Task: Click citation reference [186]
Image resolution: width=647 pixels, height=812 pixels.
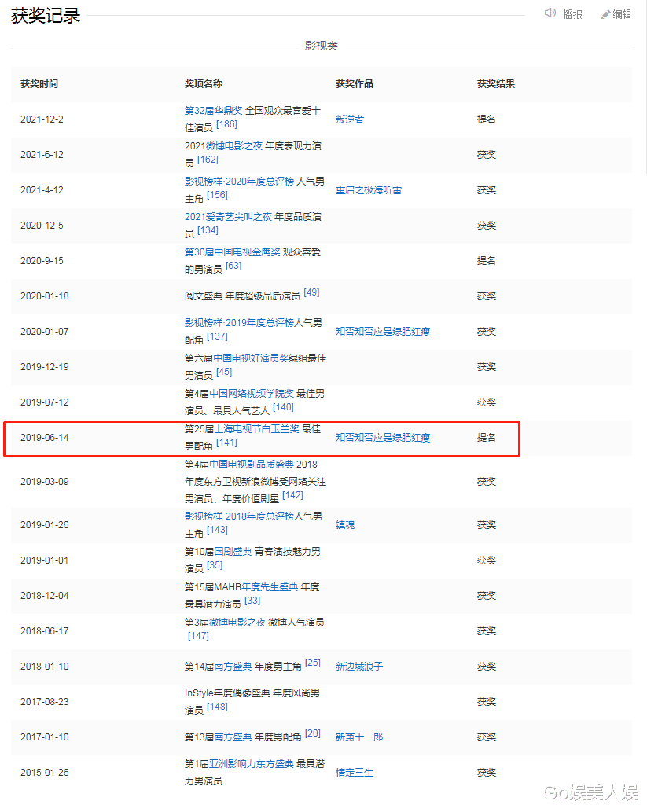Action: [226, 124]
